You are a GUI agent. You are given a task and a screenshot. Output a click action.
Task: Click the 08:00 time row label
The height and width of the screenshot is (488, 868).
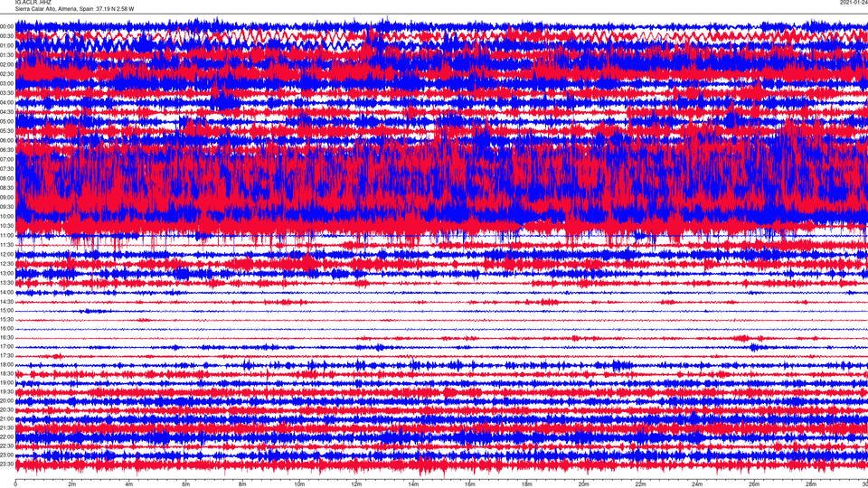click(x=7, y=178)
